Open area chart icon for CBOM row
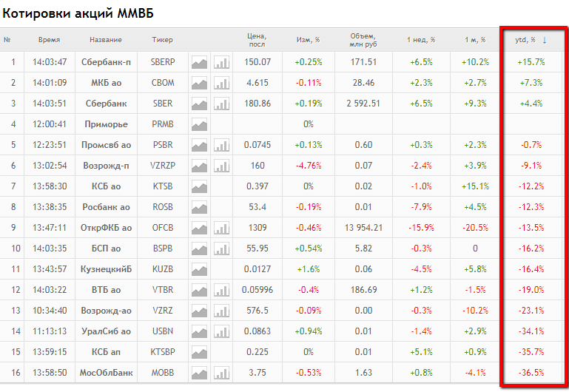Viewport: 569px width, 392px height. (x=199, y=83)
